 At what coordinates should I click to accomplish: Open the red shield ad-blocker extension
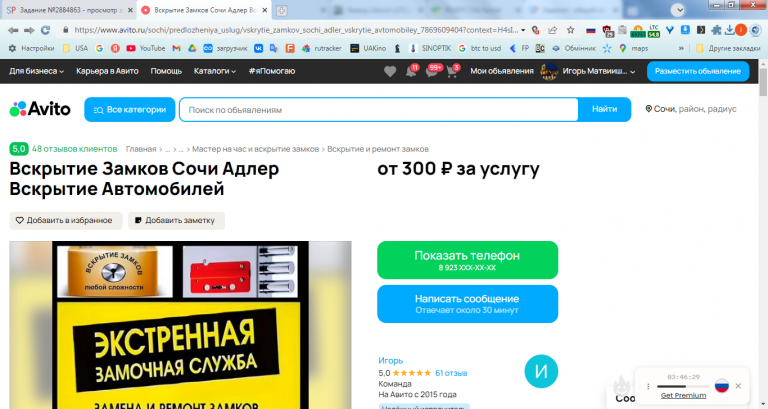pos(607,30)
